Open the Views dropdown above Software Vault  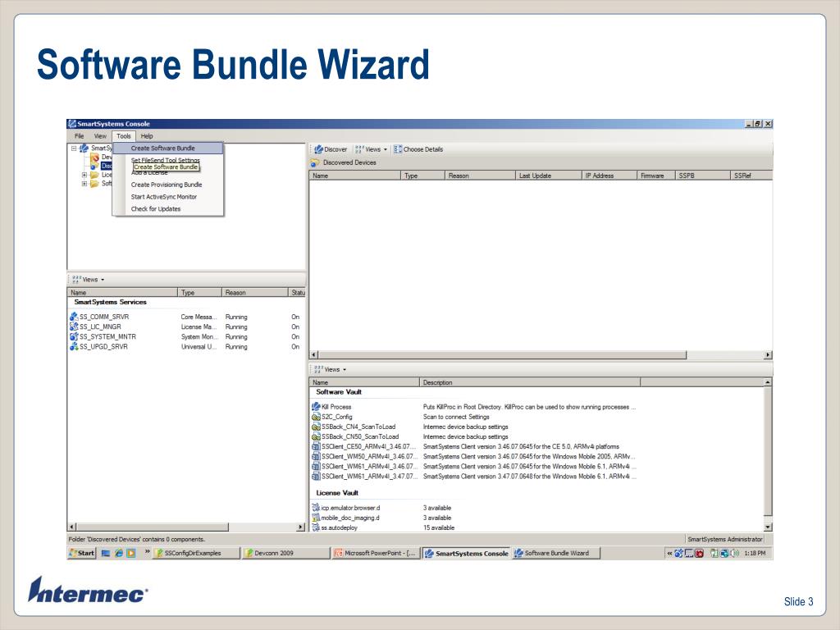331,370
